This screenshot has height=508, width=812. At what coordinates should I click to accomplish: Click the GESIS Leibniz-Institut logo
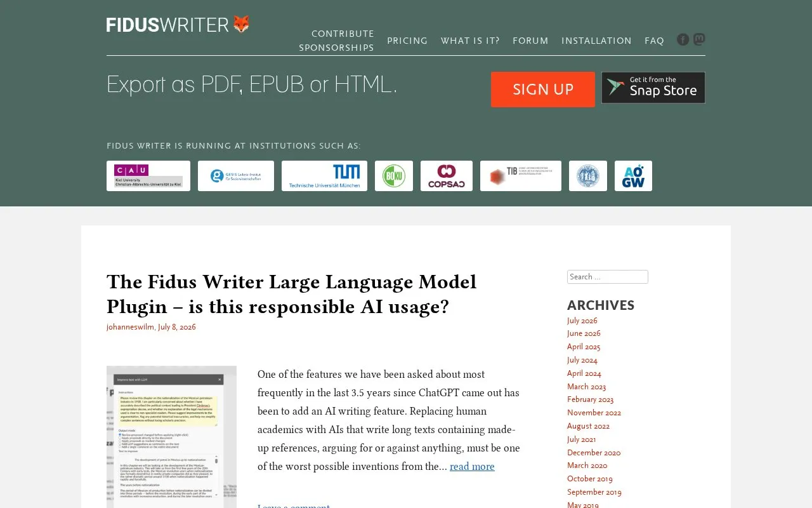pos(236,176)
